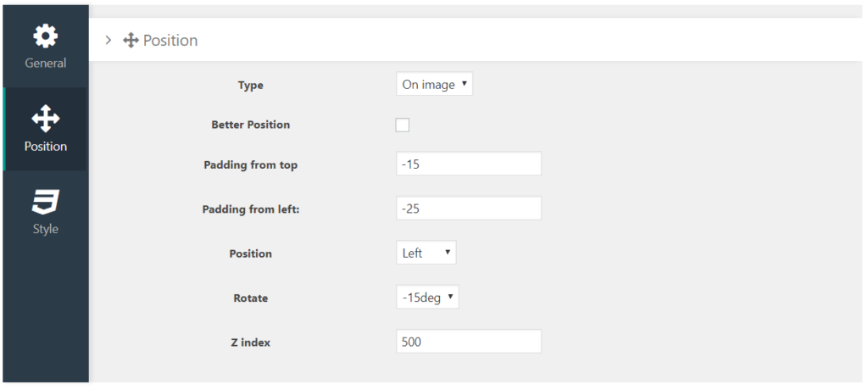This screenshot has width=868, height=390.
Task: Click the Position tab label in sidebar
Action: point(46,146)
